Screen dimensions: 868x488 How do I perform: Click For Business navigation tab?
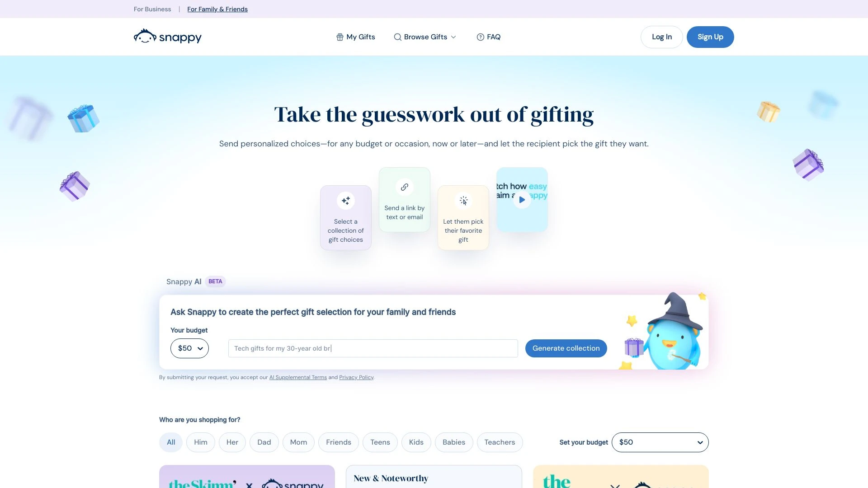pos(153,9)
